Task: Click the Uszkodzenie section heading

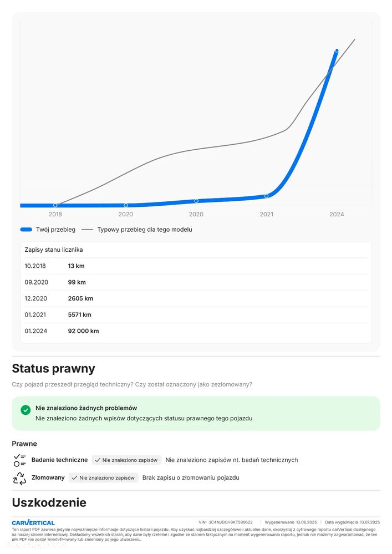Action: (49, 503)
